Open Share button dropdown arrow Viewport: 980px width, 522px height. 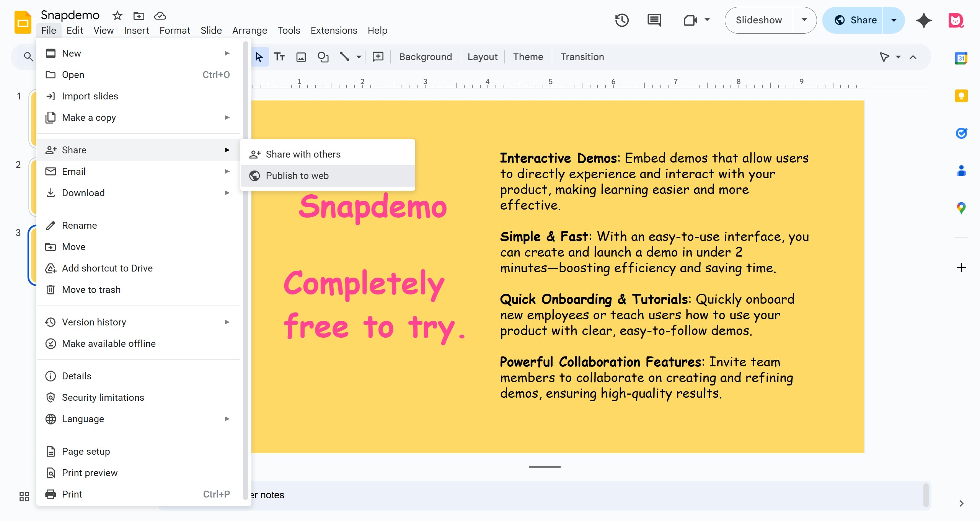coord(894,20)
